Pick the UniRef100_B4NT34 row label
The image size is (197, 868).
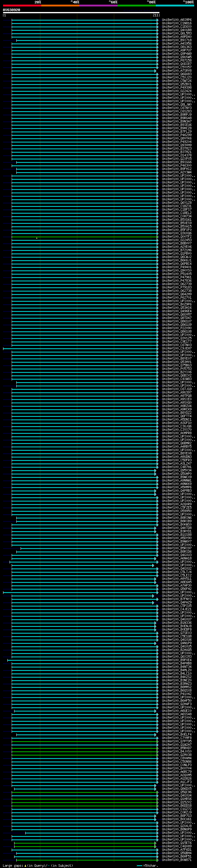[x=177, y=667]
